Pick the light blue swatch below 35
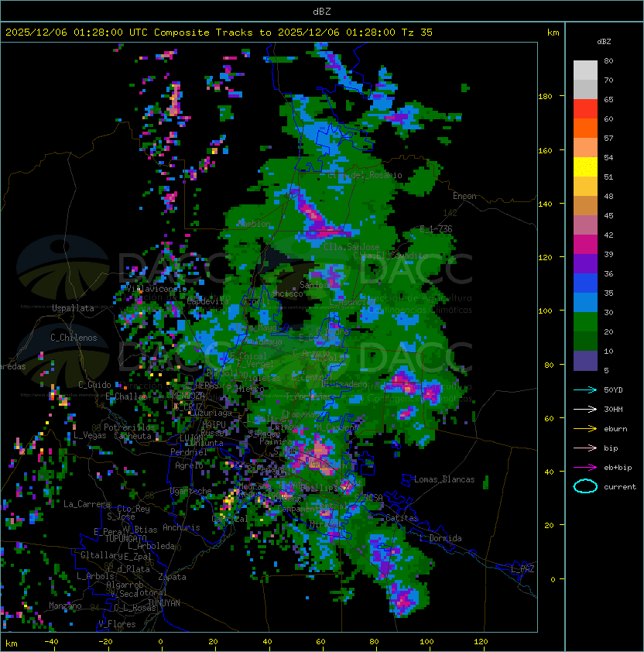 pyautogui.click(x=585, y=302)
